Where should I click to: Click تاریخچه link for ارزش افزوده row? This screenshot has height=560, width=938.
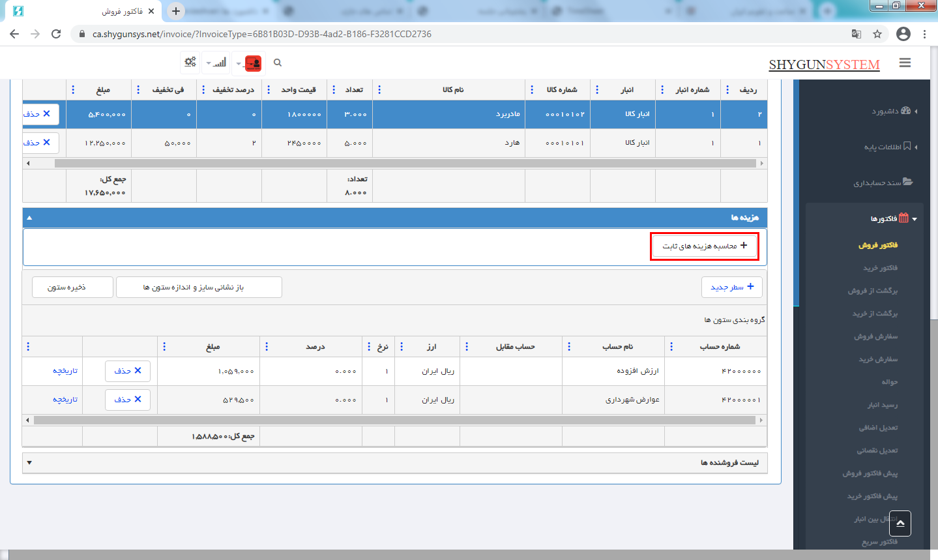pos(65,371)
